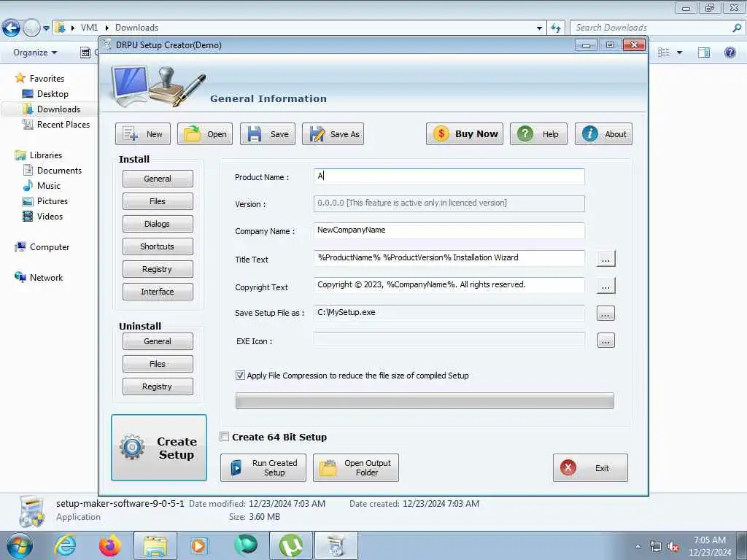747x560 pixels.
Task: Open the Interface section
Action: [158, 292]
